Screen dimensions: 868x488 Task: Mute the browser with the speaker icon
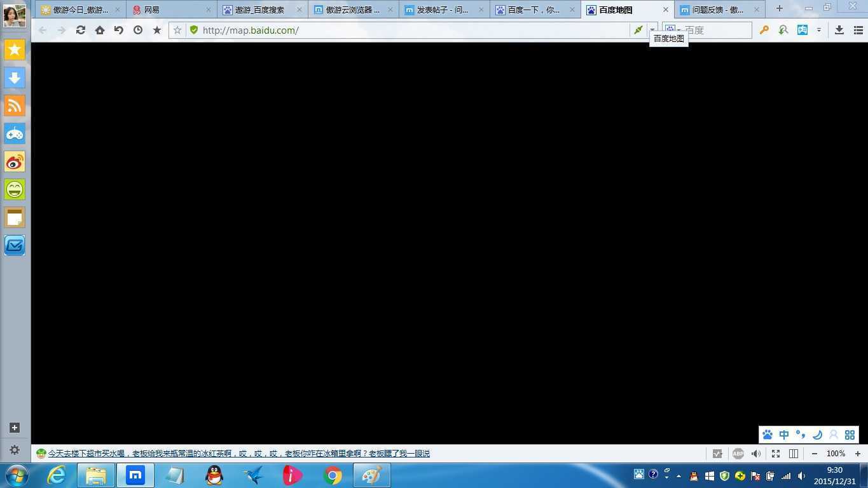(x=756, y=454)
